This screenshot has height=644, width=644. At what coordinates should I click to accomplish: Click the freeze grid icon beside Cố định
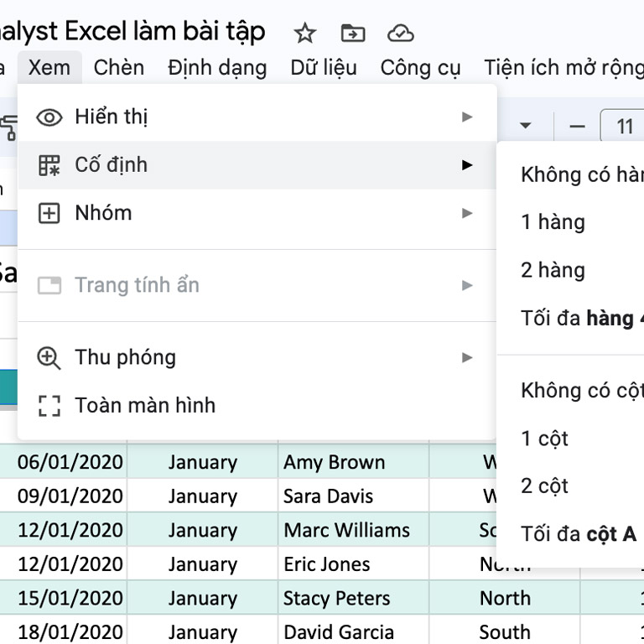(x=49, y=165)
